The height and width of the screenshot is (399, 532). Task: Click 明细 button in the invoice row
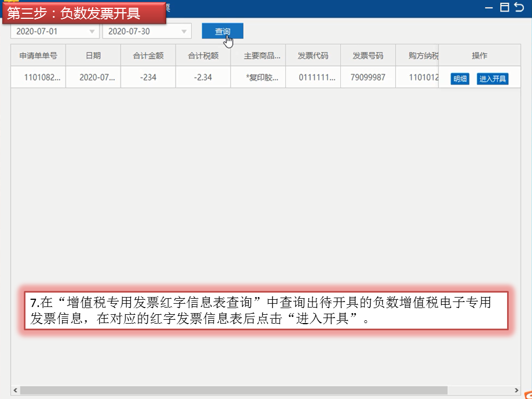tap(460, 79)
